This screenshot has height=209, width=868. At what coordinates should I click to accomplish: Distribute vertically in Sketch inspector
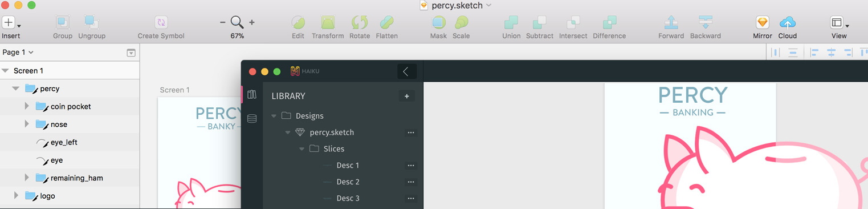pos(793,53)
